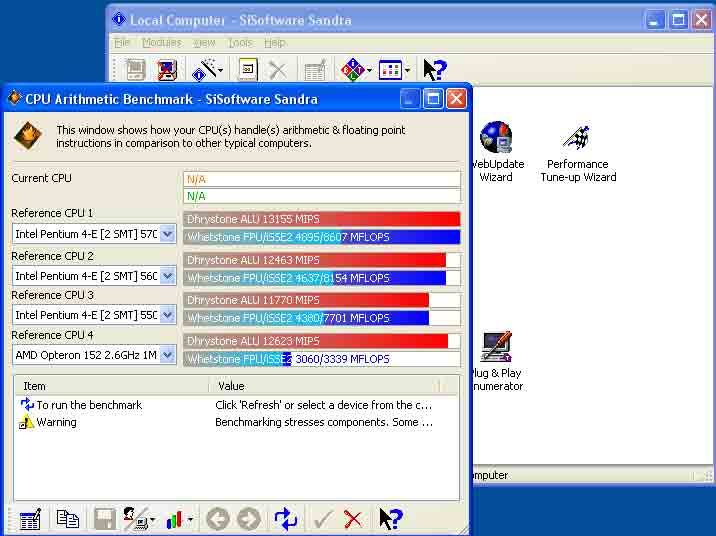Click the orange N/A Current CPU field
The height and width of the screenshot is (536, 716).
pyautogui.click(x=322, y=179)
